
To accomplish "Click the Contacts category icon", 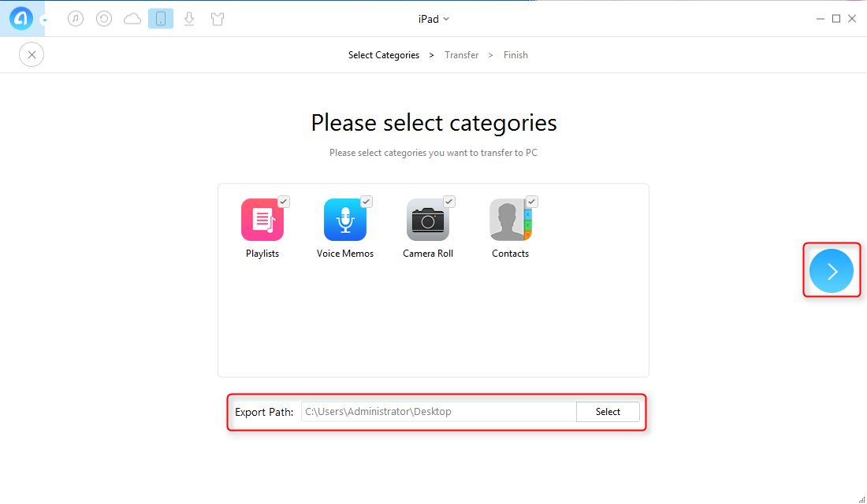I will (x=511, y=220).
